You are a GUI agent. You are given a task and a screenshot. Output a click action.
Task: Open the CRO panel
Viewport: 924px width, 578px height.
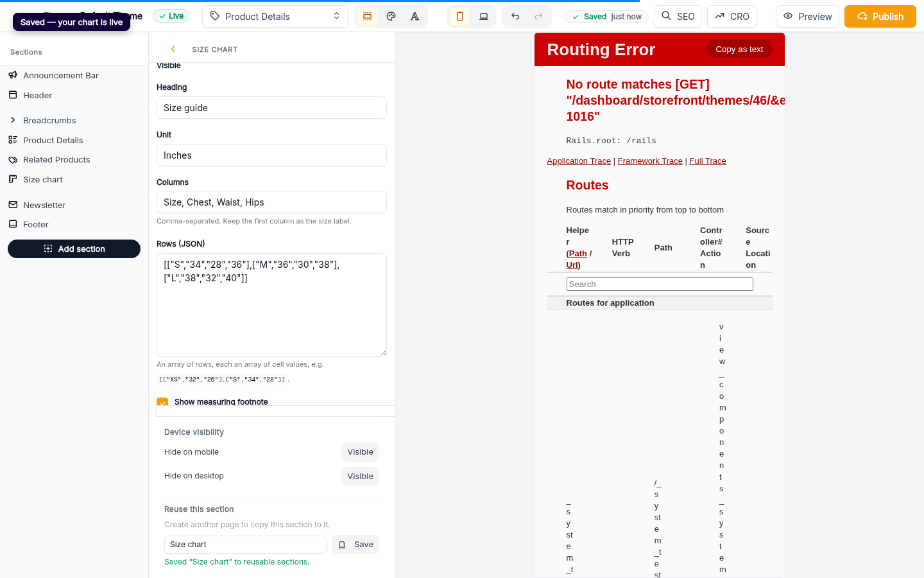point(732,17)
